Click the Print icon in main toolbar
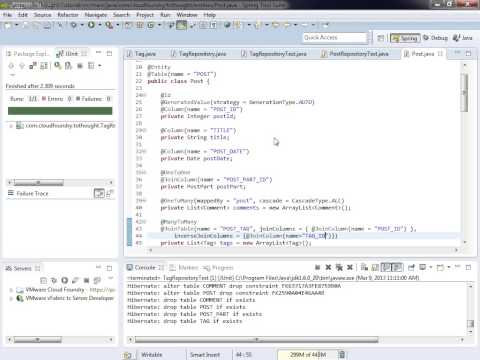480x360 pixels. click(x=48, y=25)
